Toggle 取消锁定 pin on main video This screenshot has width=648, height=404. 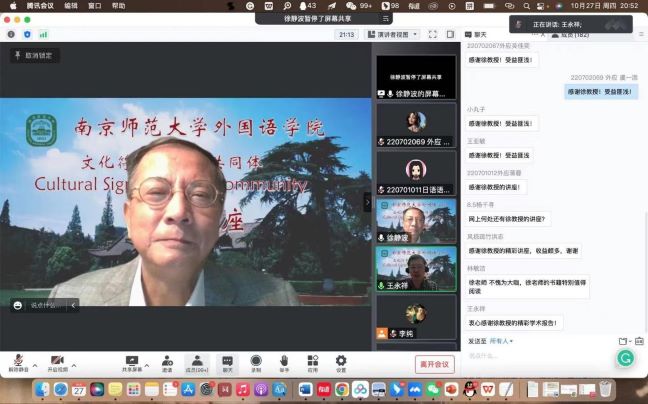[35, 56]
